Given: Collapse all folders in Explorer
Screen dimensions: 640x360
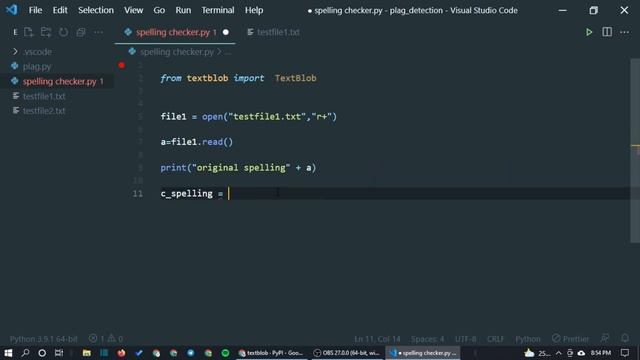Looking at the screenshot, I should pos(81,32).
